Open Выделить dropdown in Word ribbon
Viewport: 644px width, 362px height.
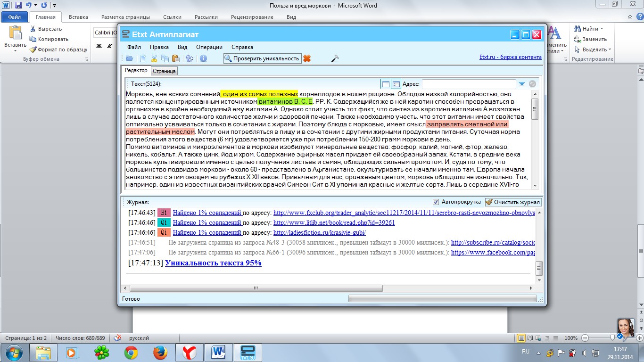click(x=610, y=49)
